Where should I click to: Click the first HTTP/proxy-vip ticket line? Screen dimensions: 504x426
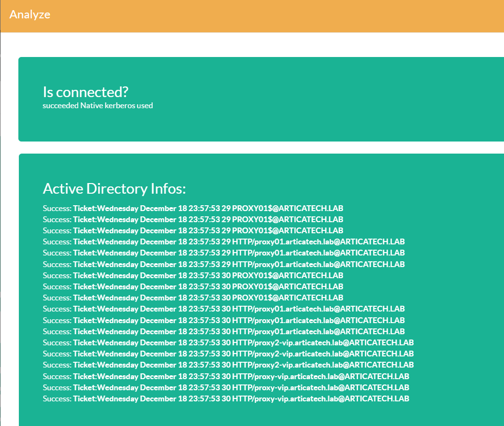click(x=226, y=376)
